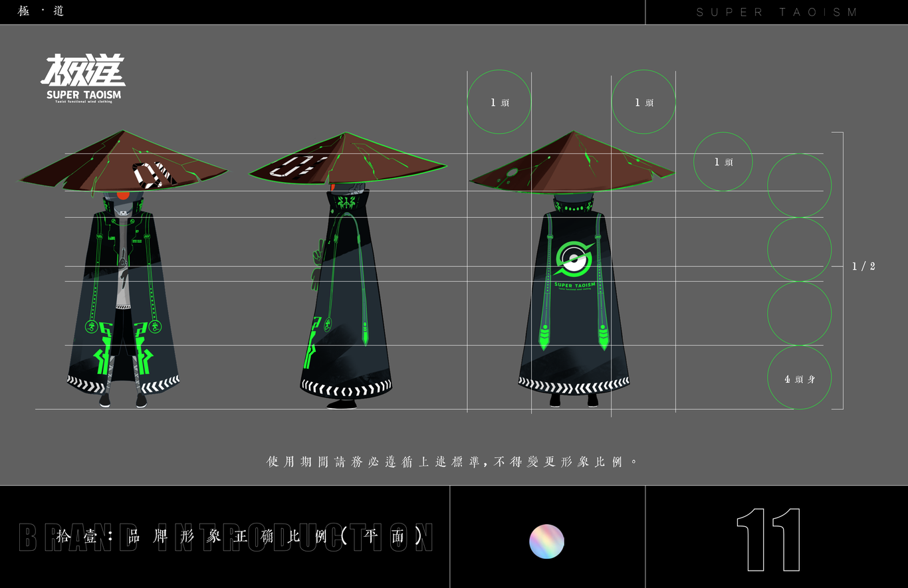This screenshot has height=588, width=908.
Task: Click the '4 頭身' circle label
Action: (800, 377)
